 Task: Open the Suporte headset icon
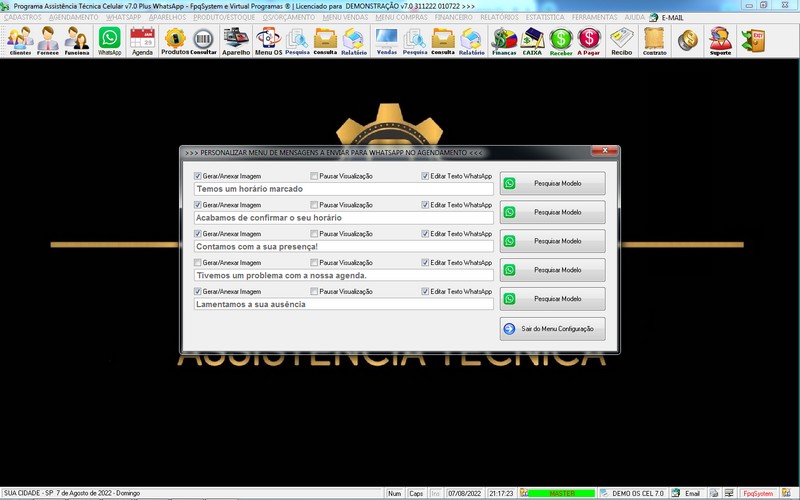(x=720, y=41)
